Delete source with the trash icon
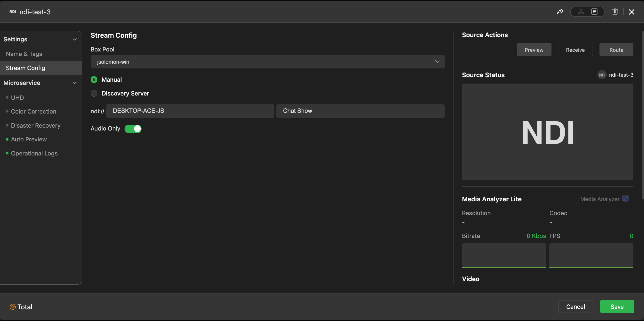This screenshot has width=644, height=321. coord(615,12)
